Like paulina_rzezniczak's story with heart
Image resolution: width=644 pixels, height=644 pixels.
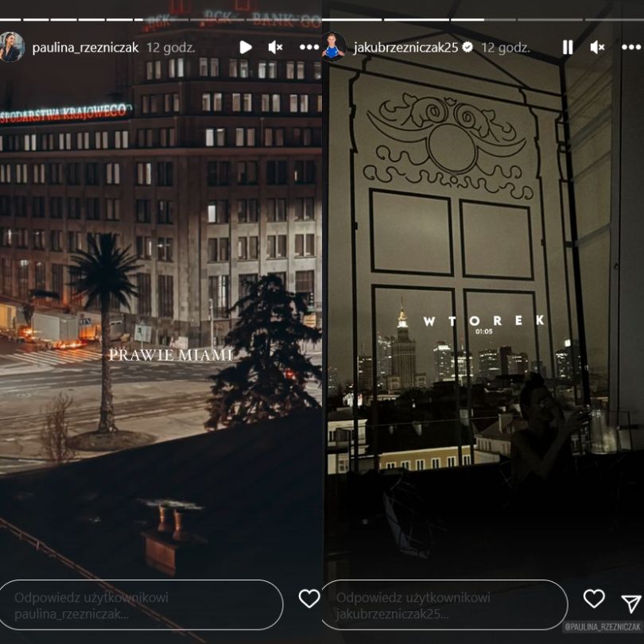(309, 599)
